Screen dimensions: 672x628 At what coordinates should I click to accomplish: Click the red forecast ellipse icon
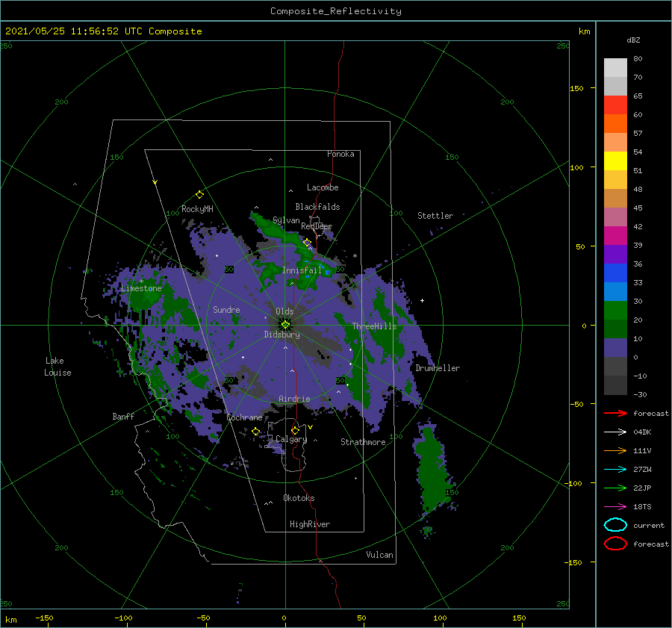(x=615, y=544)
